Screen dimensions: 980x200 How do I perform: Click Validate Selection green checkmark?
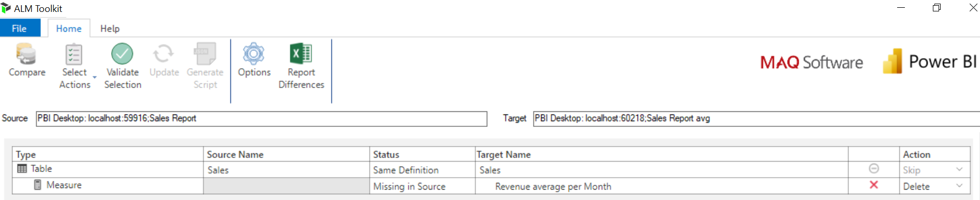(122, 54)
